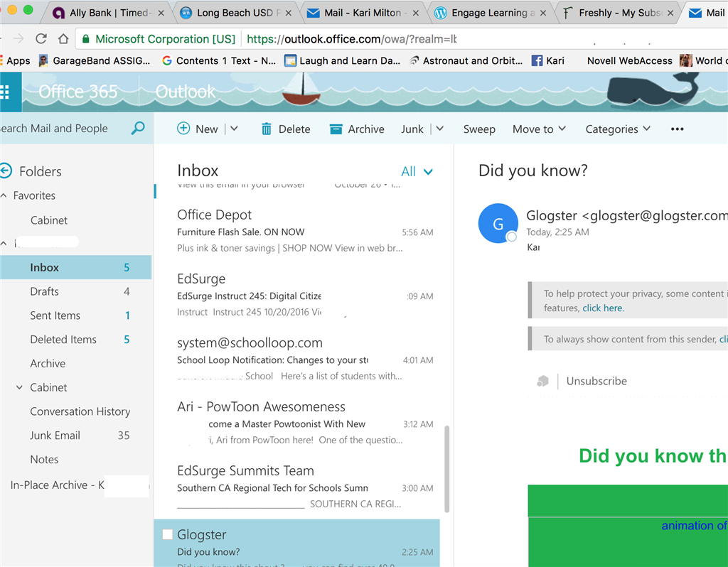Collapse the Folders pane back arrow
This screenshot has height=567, width=728.
tap(6, 171)
